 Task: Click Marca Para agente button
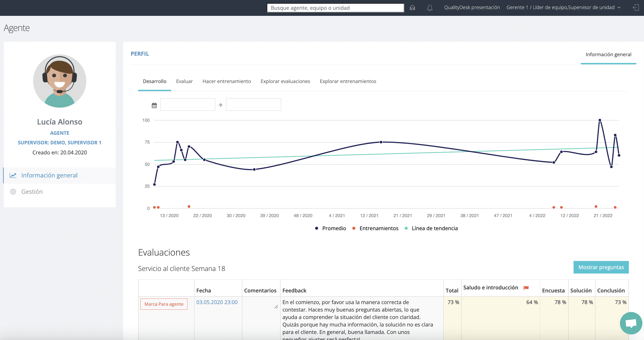164,304
